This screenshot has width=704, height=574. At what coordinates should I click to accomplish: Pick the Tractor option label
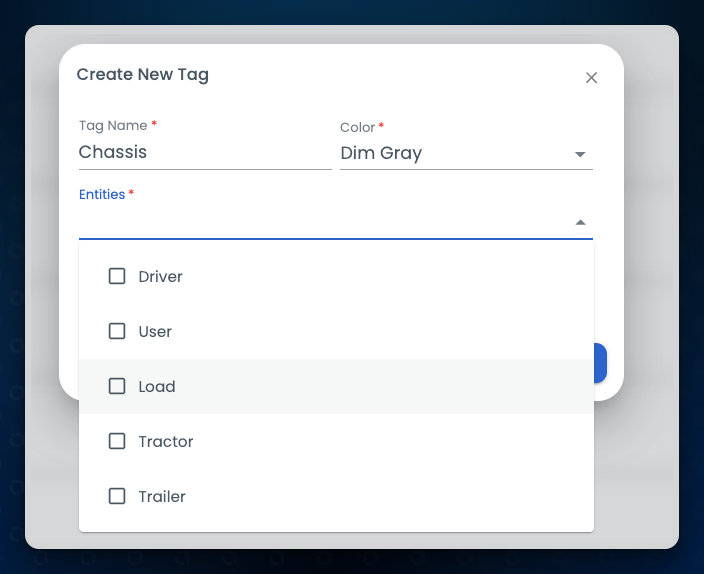tap(166, 442)
